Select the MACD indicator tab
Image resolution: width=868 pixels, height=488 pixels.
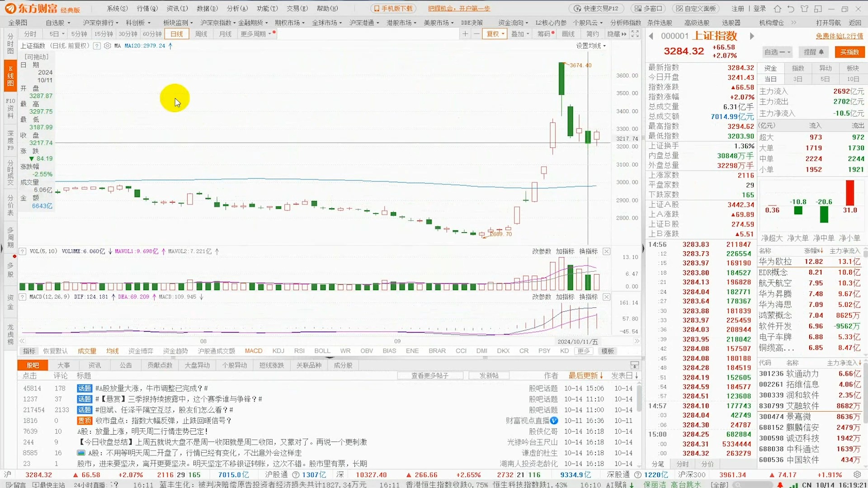point(254,351)
